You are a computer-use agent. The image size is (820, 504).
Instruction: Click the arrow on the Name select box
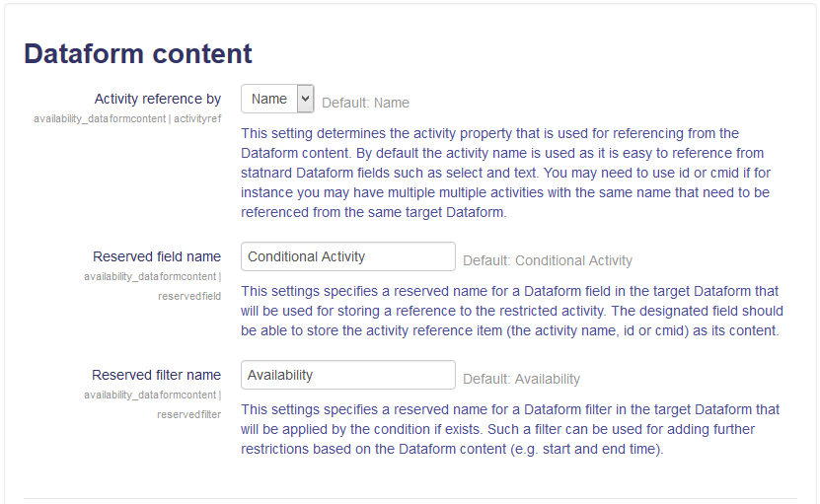point(305,100)
